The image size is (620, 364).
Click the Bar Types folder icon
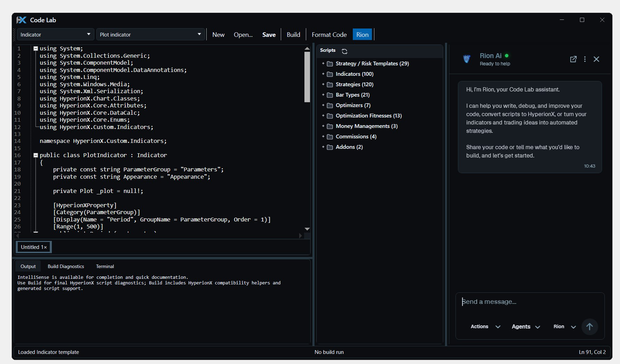tap(330, 95)
